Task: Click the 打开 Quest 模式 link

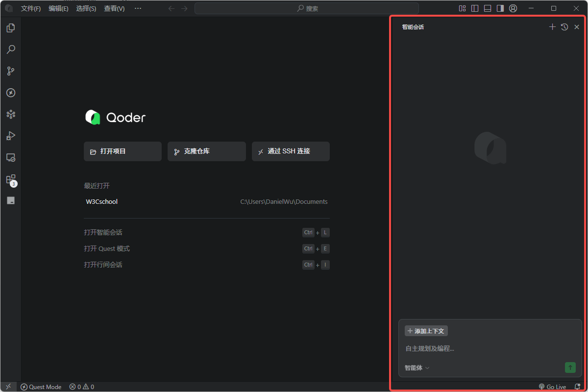Action: pos(107,248)
